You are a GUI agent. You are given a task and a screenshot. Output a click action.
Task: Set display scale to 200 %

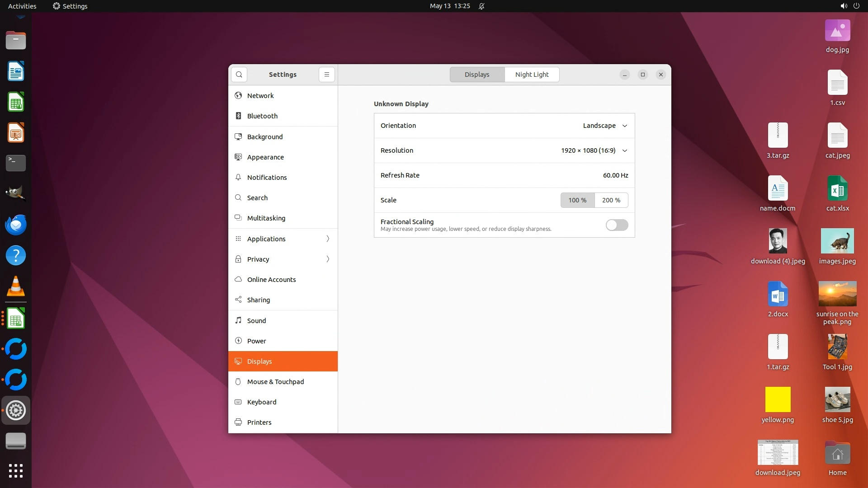coord(611,200)
